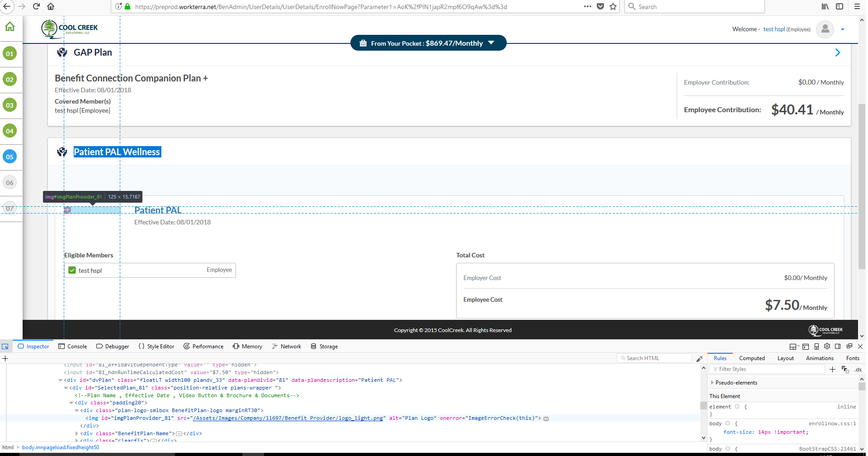The image size is (868, 456).
Task: Create new node plus icon in inspector
Action: pos(5,358)
